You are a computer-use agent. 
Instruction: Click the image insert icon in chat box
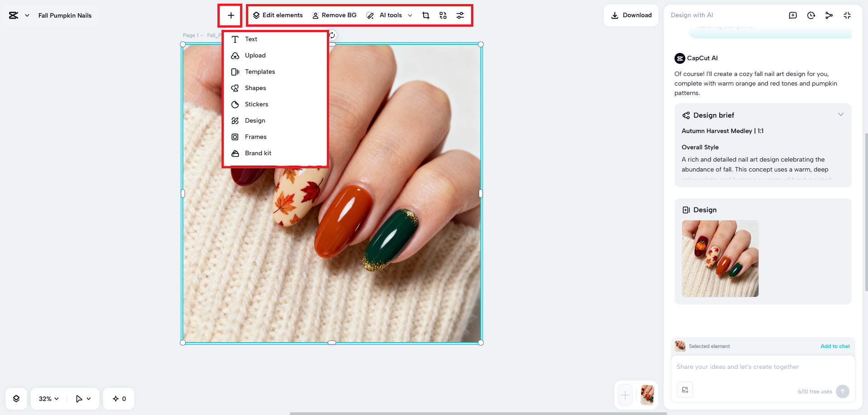click(684, 389)
